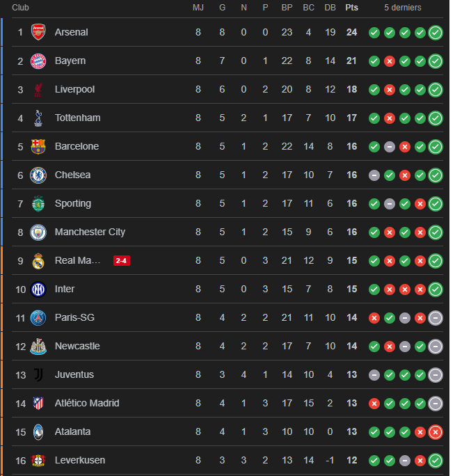Open the Leverkusen team link
Image resolution: width=455 pixels, height=476 pixels.
[x=80, y=460]
